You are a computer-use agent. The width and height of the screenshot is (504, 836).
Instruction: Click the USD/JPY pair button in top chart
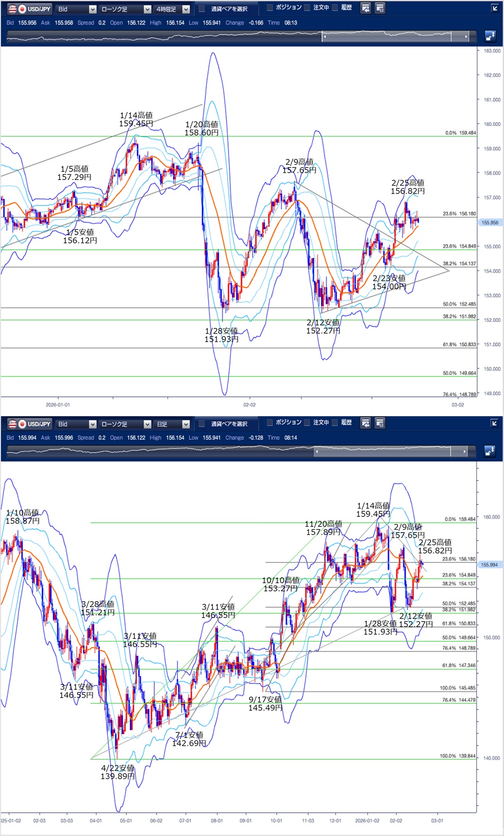[29, 9]
